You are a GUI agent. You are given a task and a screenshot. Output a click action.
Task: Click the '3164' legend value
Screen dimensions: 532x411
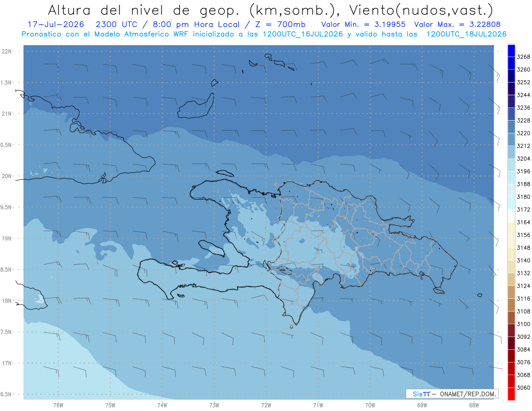click(x=524, y=222)
